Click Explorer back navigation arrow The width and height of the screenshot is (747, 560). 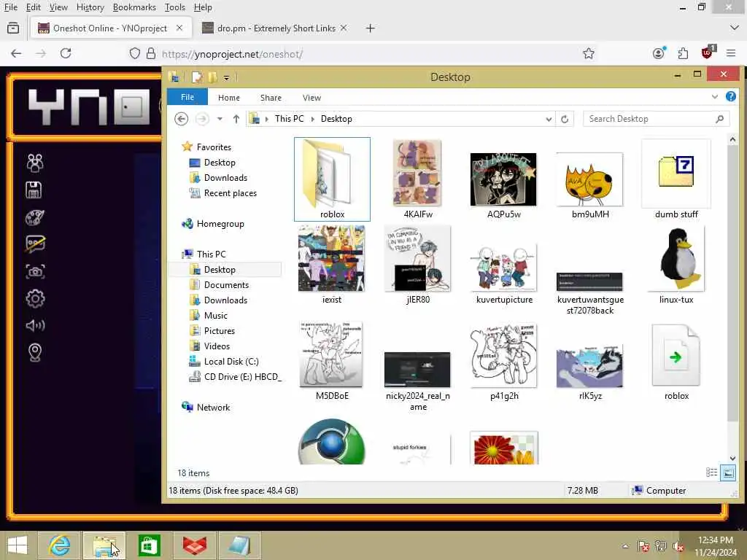[181, 119]
